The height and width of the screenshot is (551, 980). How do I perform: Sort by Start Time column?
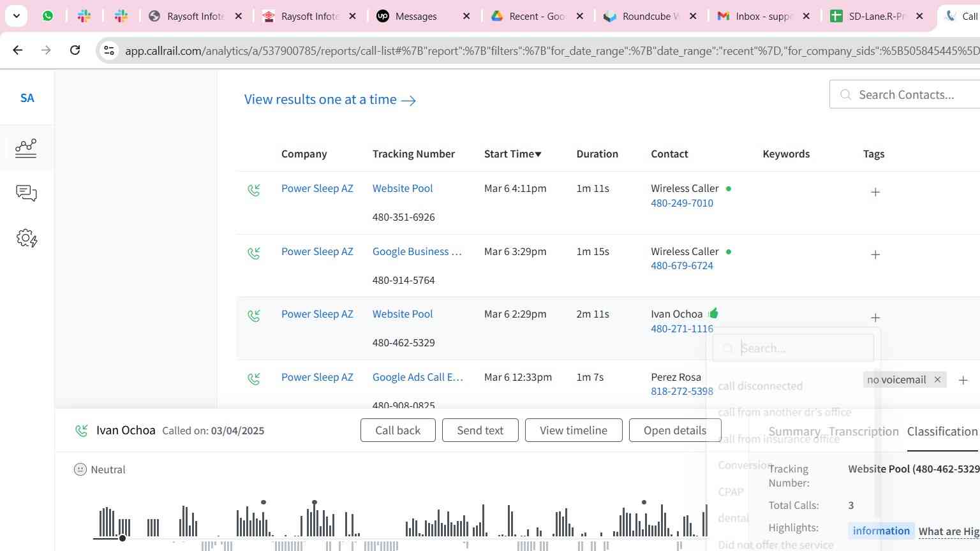tap(512, 154)
